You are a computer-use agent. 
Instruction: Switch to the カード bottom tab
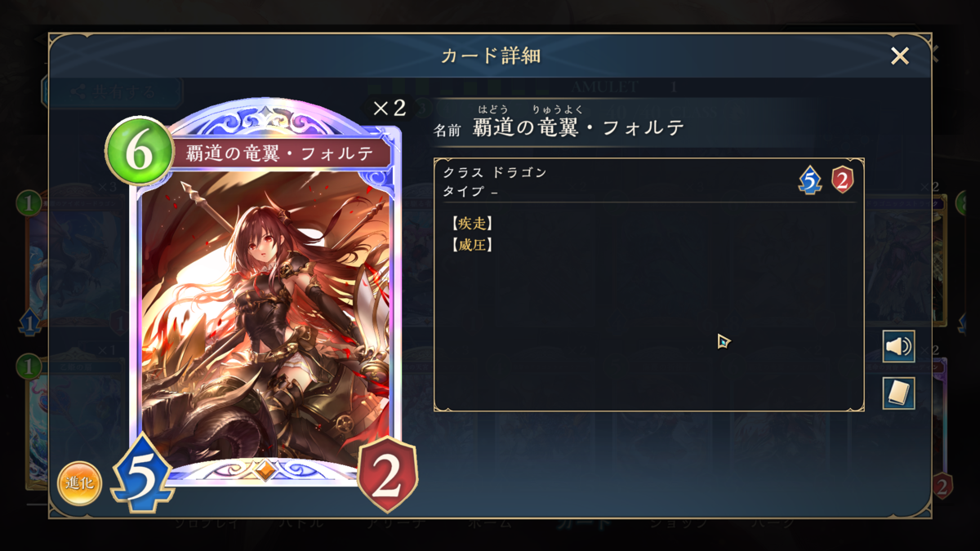[x=584, y=524]
